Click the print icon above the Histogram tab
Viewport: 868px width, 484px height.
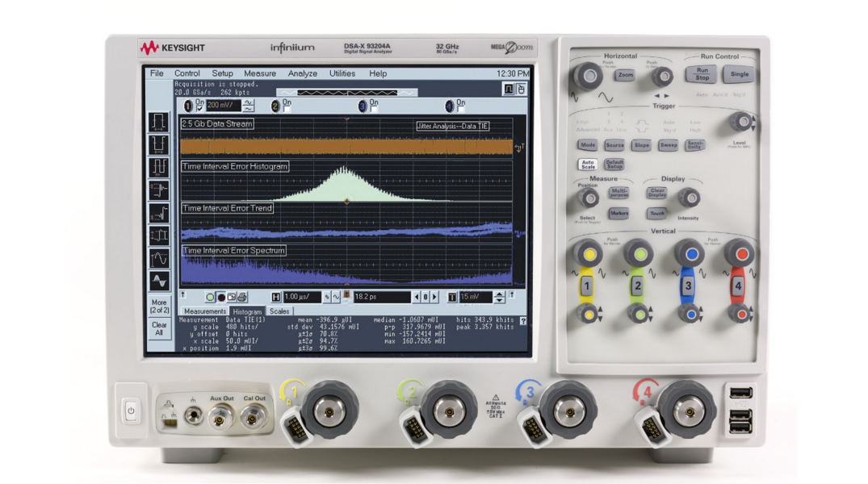(x=242, y=297)
